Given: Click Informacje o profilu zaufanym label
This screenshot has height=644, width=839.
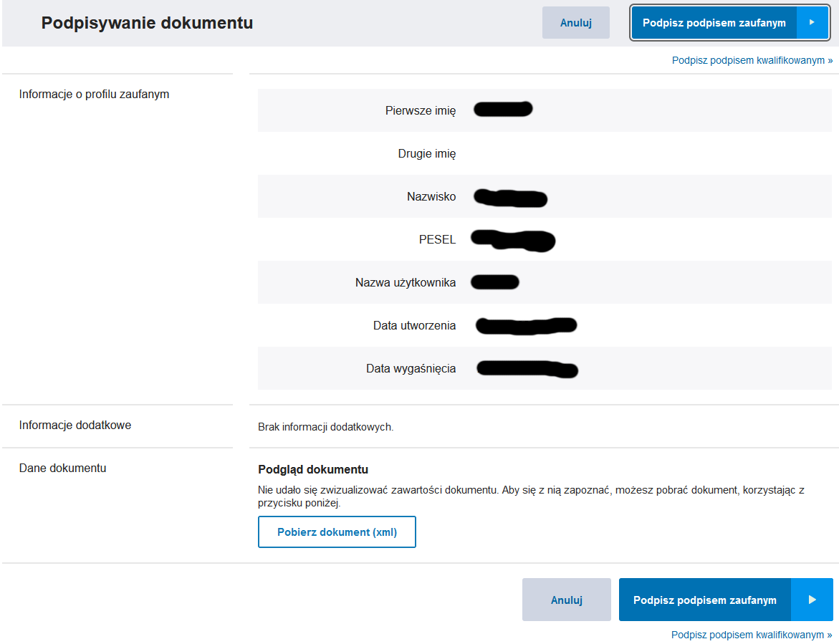Looking at the screenshot, I should (x=94, y=95).
